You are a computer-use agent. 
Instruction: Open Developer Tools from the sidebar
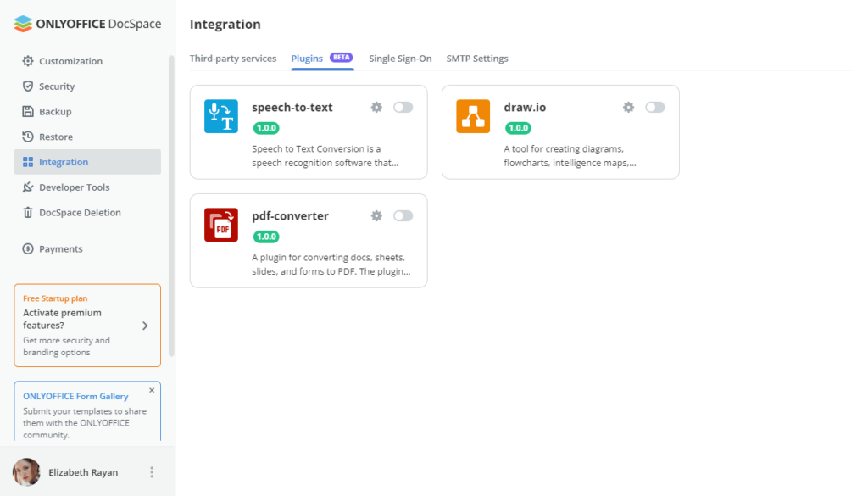pos(74,187)
